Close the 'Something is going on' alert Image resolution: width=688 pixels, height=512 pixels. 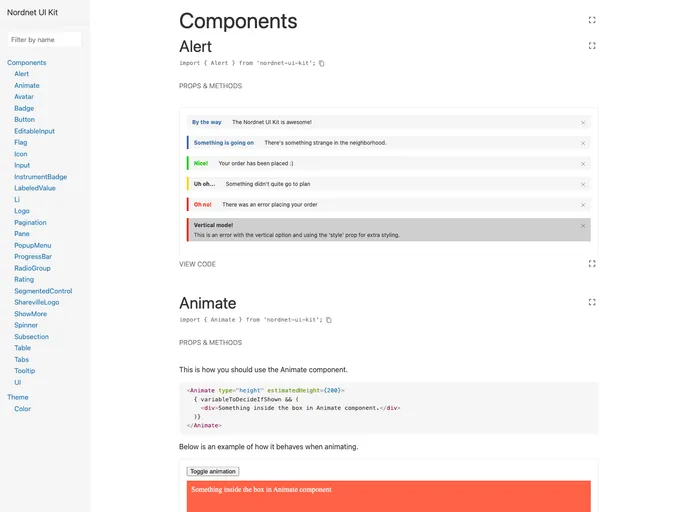(x=583, y=143)
